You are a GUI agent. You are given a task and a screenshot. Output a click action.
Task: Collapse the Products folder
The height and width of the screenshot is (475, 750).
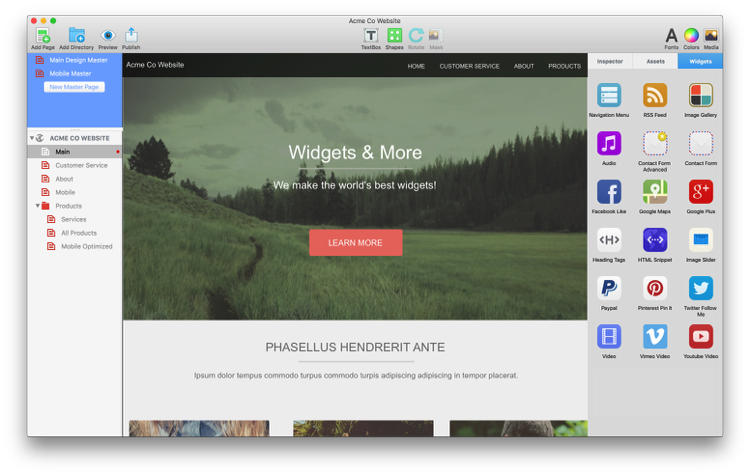[38, 206]
